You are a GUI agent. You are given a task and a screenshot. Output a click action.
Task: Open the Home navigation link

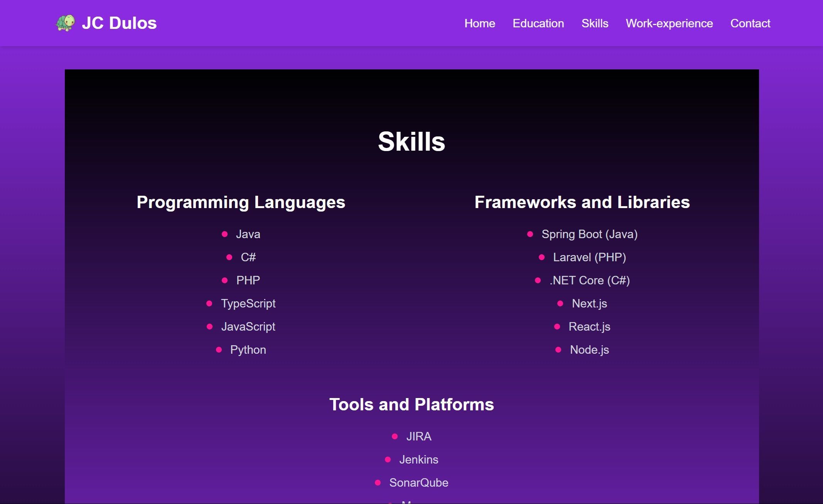479,24
